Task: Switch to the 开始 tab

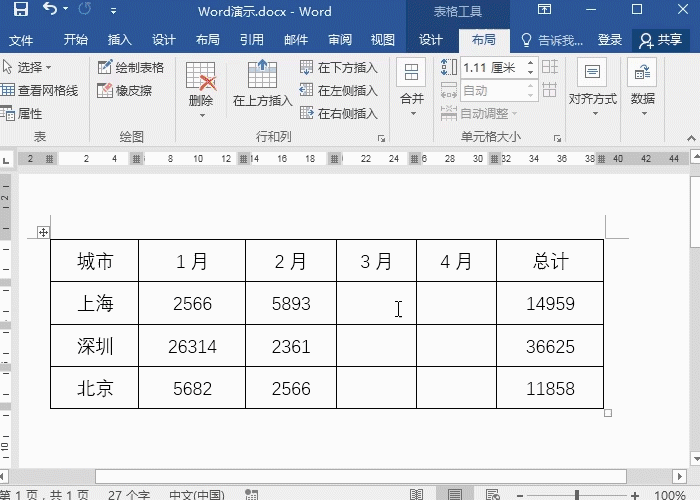Action: tap(75, 40)
